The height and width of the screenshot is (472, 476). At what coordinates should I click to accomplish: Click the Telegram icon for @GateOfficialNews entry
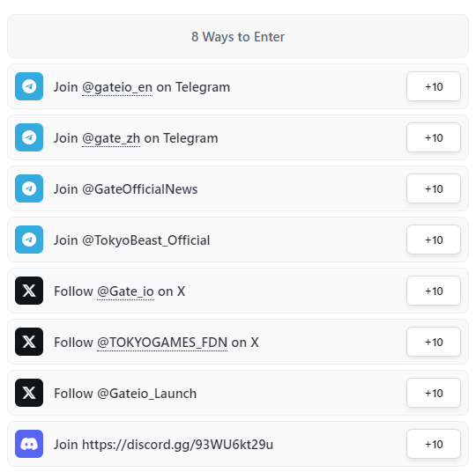click(29, 188)
